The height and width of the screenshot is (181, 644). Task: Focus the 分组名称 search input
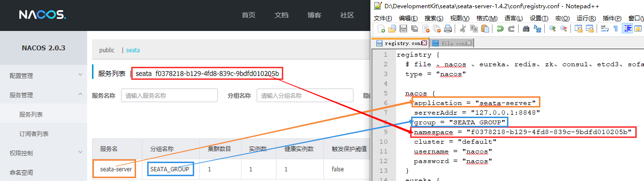305,95
